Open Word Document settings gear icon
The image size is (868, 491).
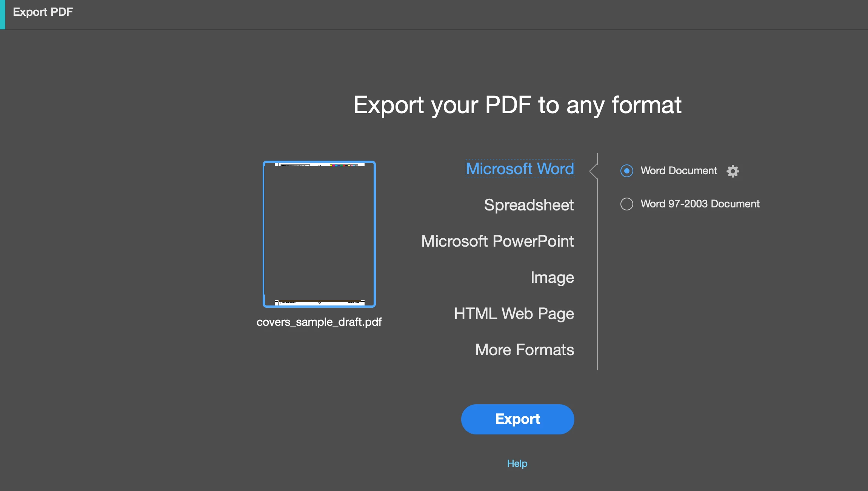coord(733,171)
